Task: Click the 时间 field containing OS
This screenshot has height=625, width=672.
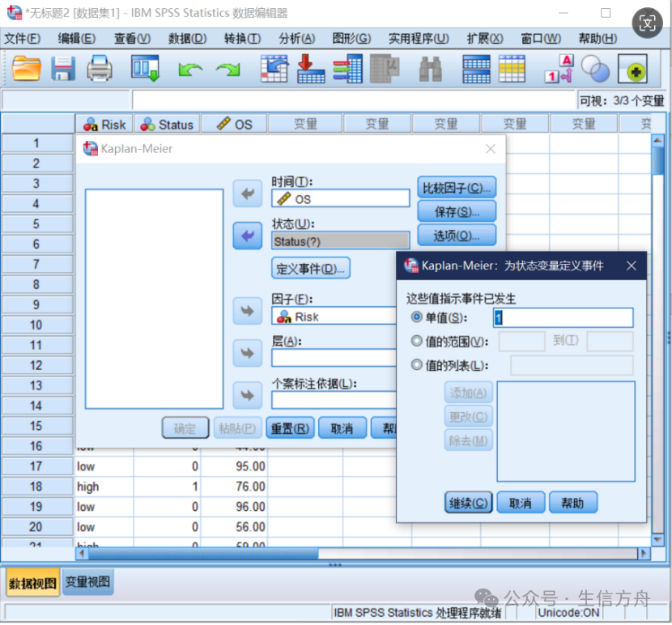Action: tap(341, 198)
